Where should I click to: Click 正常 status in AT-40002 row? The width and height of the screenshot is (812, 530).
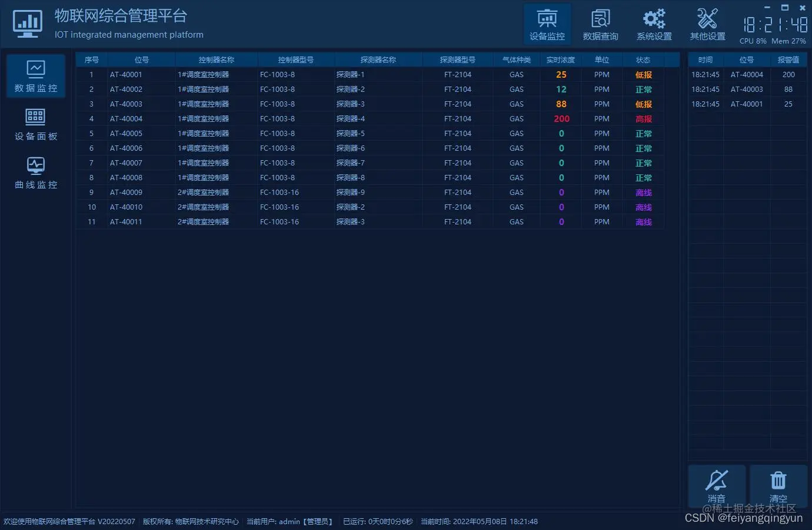click(644, 90)
